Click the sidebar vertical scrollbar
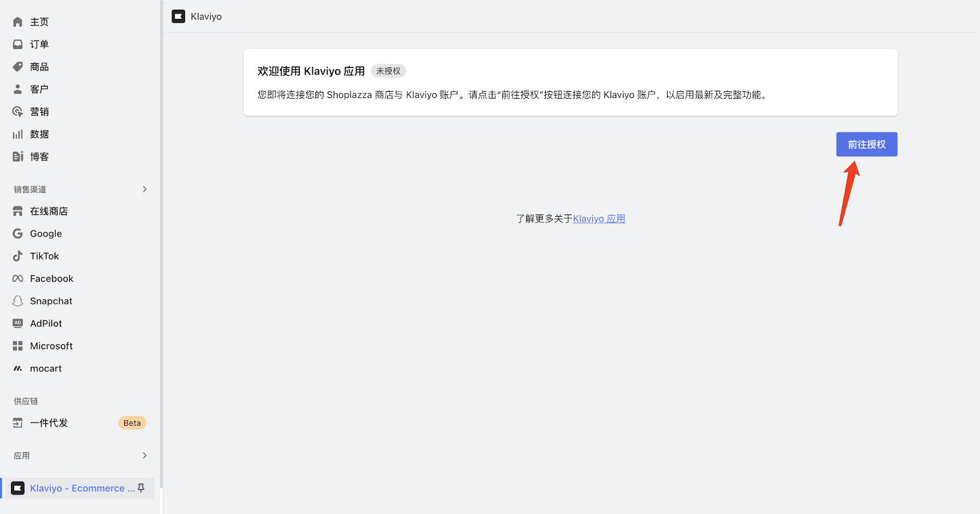Screen dimensions: 980x514 click(161, 245)
